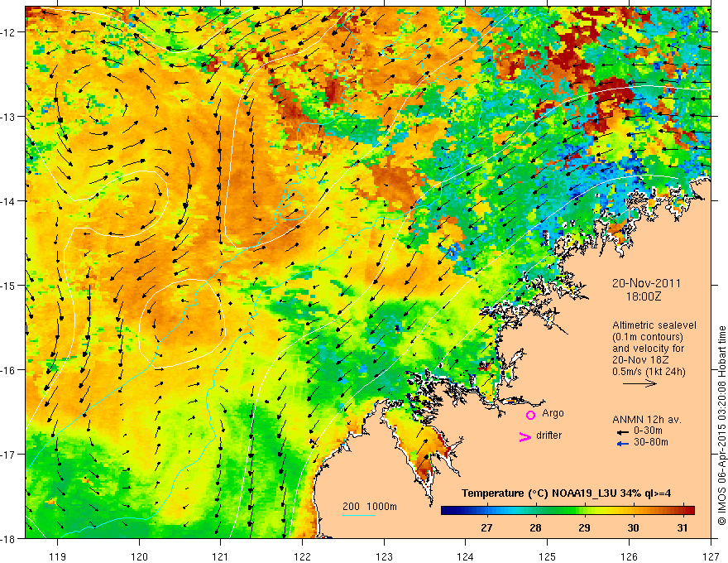Click the temperature color bar at 27 degrees
Image resolution: width=728 pixels, height=563 pixels.
point(486,511)
